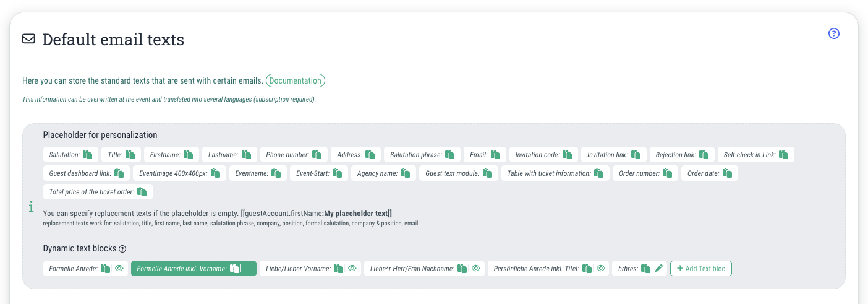Copy the Email placeholder
868x304 pixels.
tap(496, 155)
